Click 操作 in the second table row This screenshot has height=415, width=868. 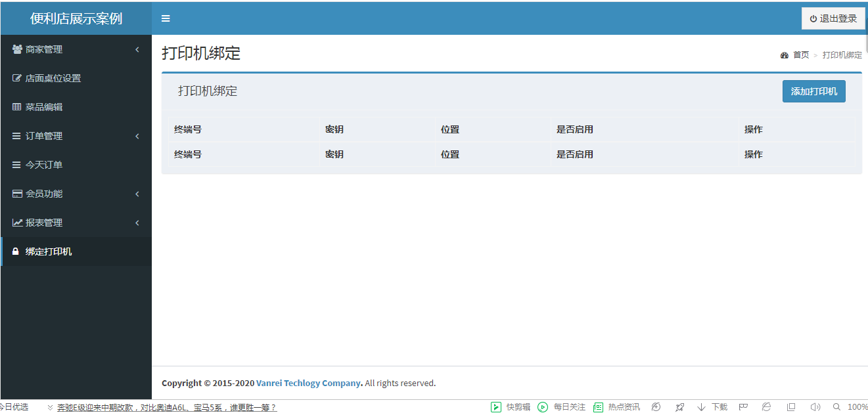(754, 154)
